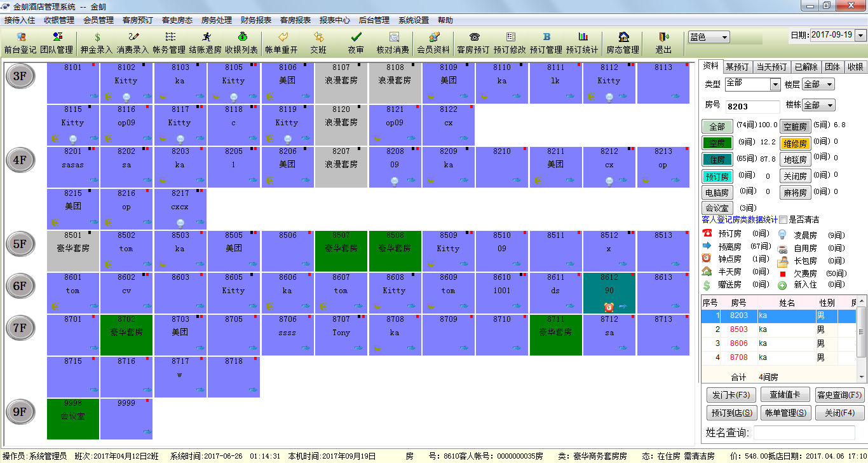This screenshot has width=868, height=463.
Task: Run 夜审 night audit
Action: click(356, 43)
